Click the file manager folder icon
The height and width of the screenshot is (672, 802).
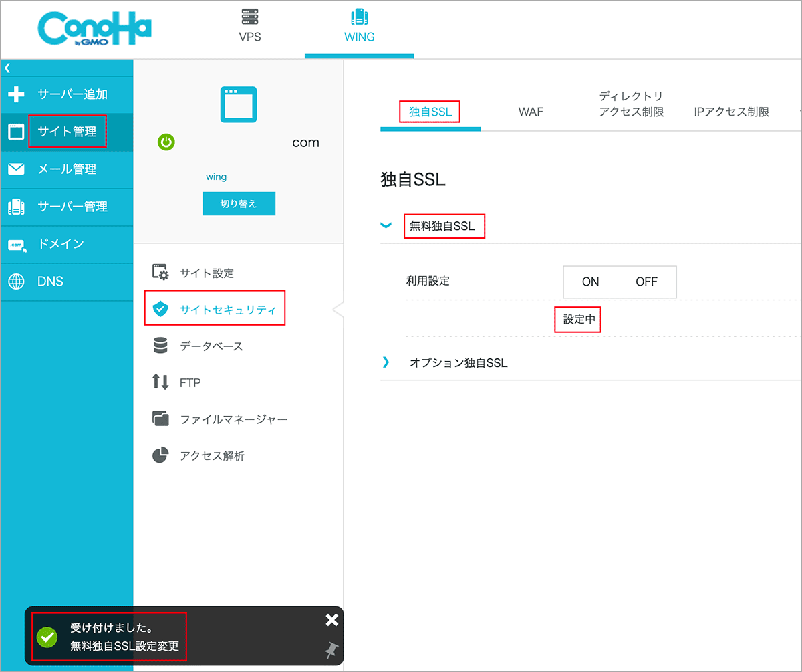tap(160, 419)
